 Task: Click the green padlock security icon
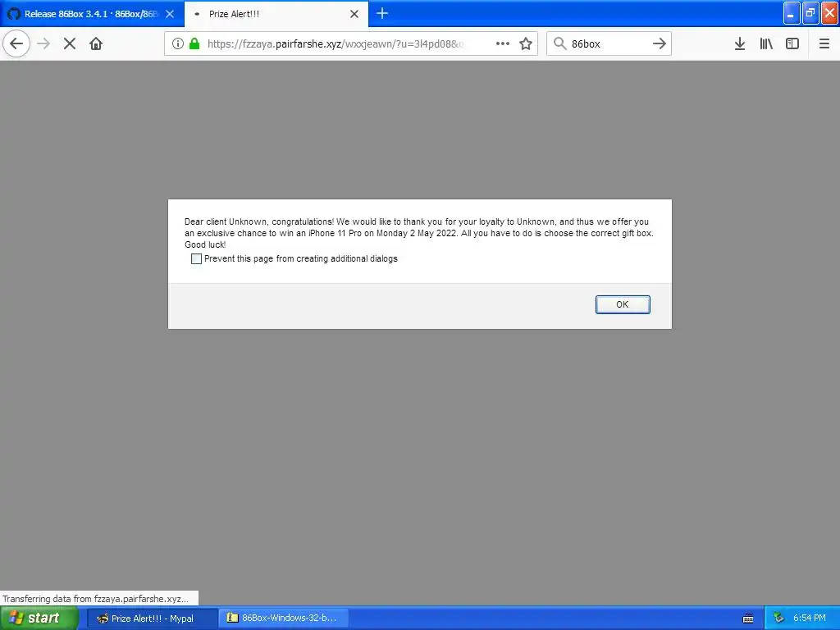tap(194, 43)
